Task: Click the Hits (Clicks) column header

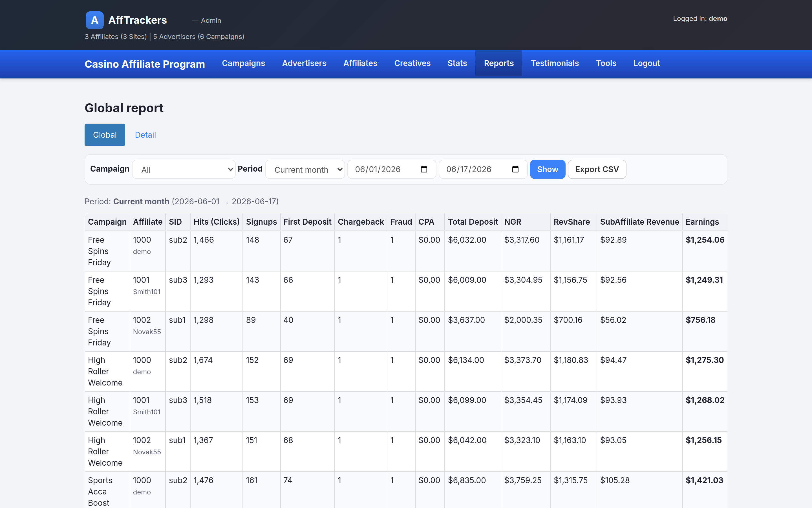Action: point(217,222)
